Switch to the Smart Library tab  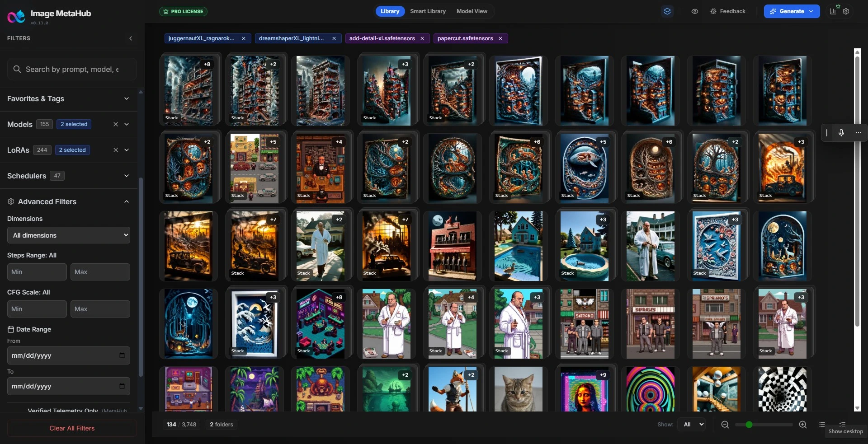(x=428, y=11)
